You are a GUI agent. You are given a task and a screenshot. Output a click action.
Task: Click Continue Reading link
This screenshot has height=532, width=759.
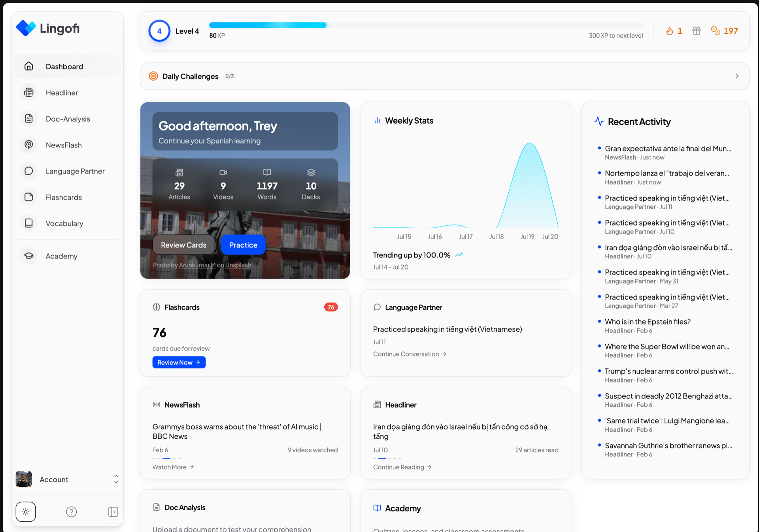[x=402, y=467]
